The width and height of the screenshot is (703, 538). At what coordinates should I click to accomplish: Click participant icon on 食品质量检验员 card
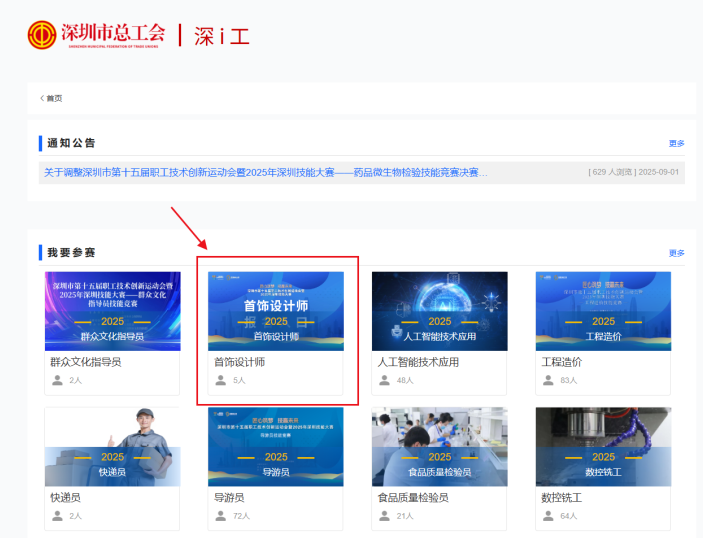pyautogui.click(x=384, y=516)
